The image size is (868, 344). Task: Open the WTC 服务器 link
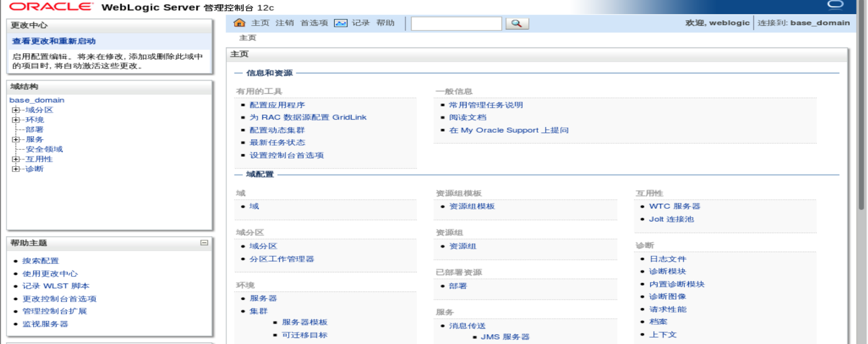[675, 206]
